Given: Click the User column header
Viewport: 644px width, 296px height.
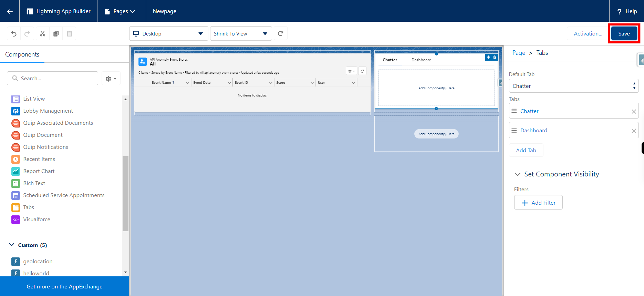Looking at the screenshot, I should click(x=336, y=83).
